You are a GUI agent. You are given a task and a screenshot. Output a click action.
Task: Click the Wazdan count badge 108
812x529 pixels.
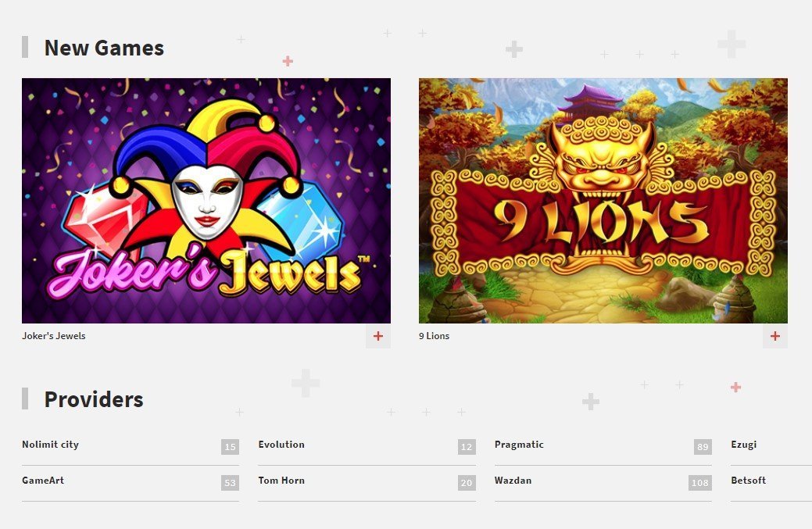pos(700,483)
